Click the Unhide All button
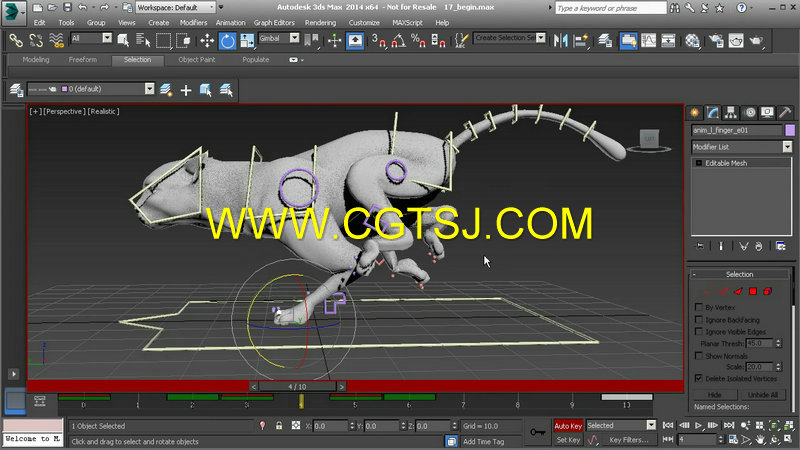This screenshot has width=800, height=450. 762,395
